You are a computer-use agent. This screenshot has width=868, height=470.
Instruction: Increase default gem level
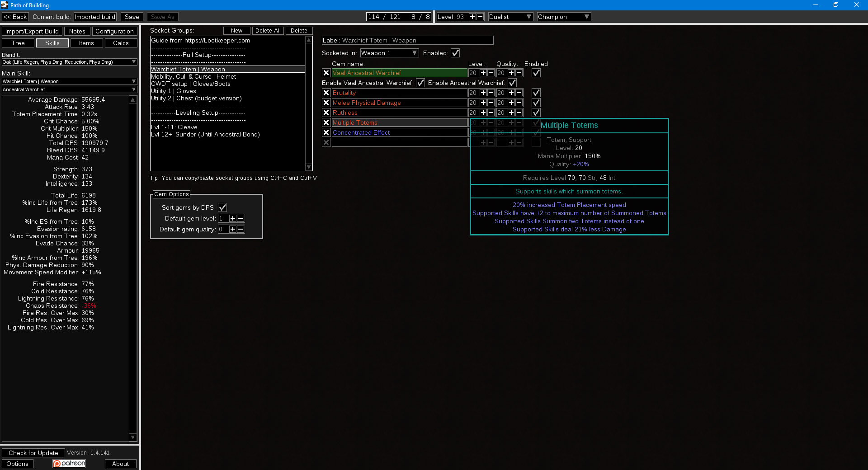[x=233, y=218]
